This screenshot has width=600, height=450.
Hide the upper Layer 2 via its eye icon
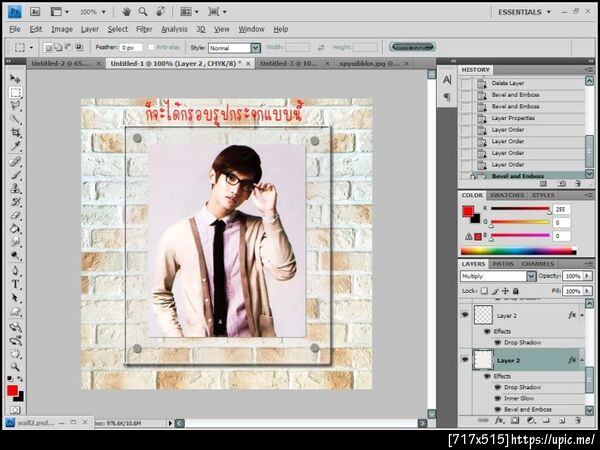click(465, 315)
